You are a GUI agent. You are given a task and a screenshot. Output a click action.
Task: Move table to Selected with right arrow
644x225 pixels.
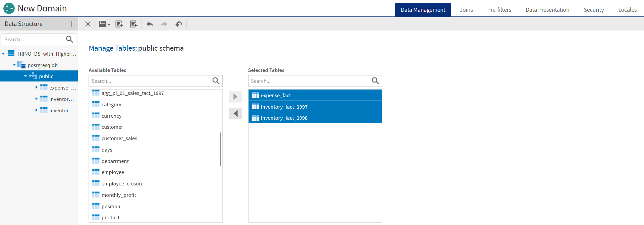(x=235, y=97)
